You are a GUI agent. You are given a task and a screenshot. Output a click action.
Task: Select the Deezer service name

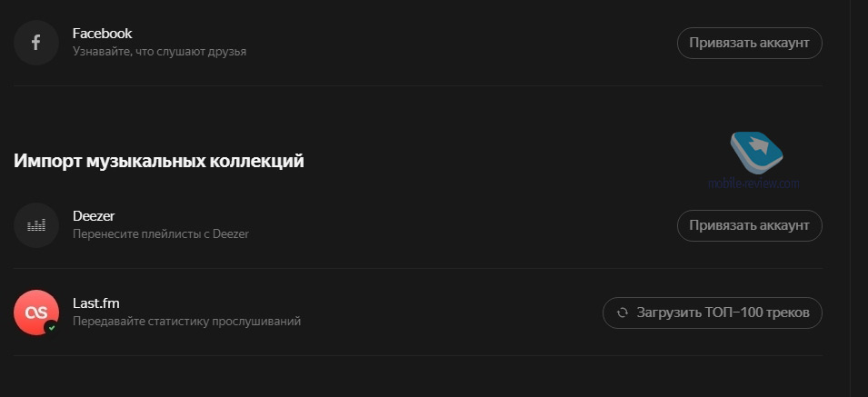pos(94,216)
